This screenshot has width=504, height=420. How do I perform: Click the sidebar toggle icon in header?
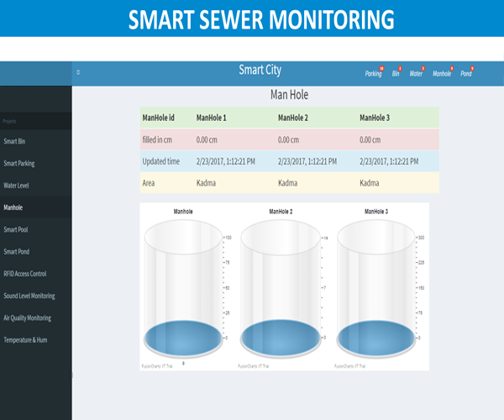[78, 73]
